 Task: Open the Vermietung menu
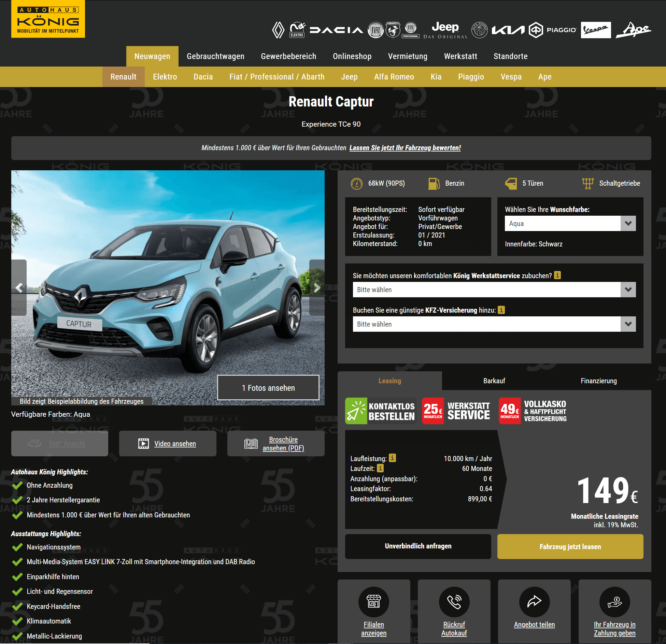(x=408, y=56)
